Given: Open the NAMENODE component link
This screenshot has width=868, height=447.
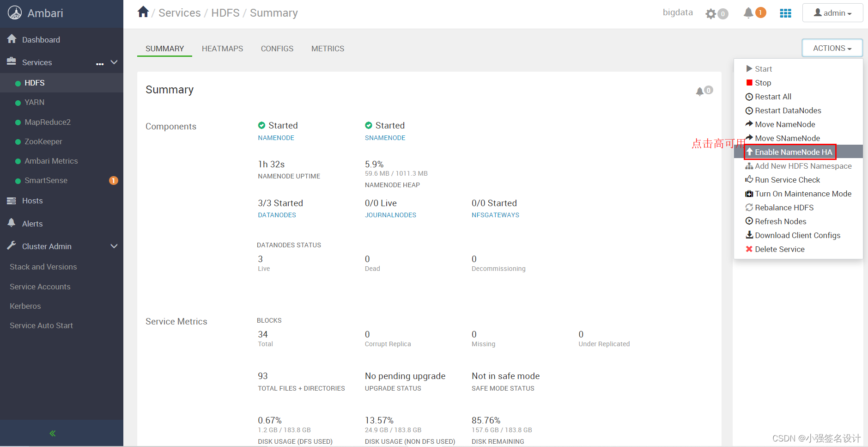Looking at the screenshot, I should coord(276,138).
